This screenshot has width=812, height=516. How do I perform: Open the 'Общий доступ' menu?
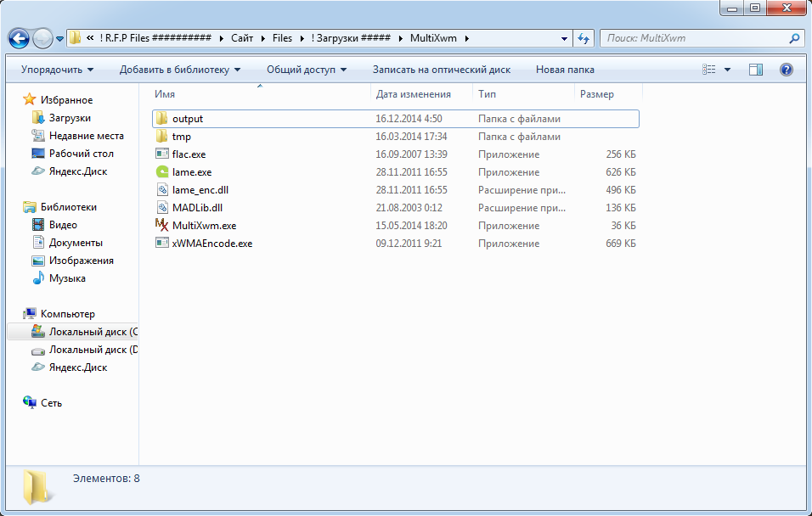pyautogui.click(x=307, y=70)
